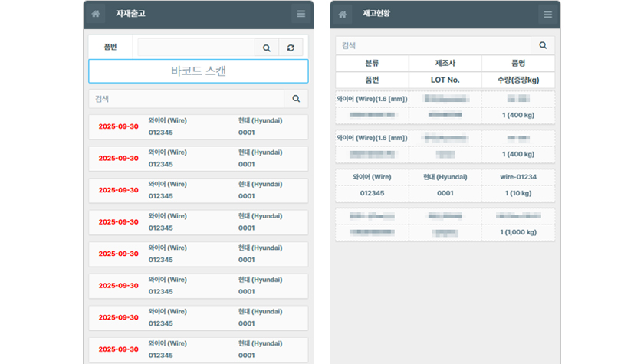Click the 자재출고 header title
This screenshot has height=364, width=644.
click(130, 14)
